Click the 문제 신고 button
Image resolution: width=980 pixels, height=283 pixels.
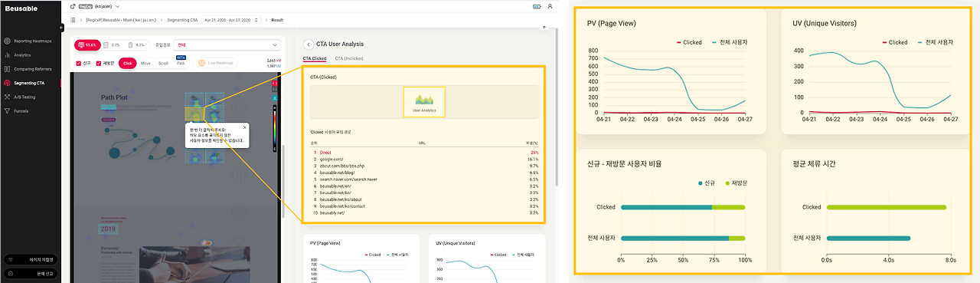click(x=31, y=273)
